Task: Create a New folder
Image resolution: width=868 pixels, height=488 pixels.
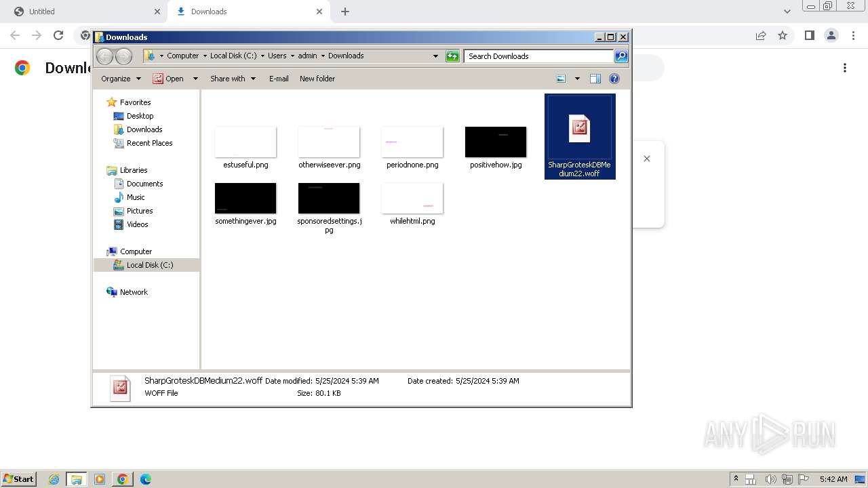Action: pos(317,79)
